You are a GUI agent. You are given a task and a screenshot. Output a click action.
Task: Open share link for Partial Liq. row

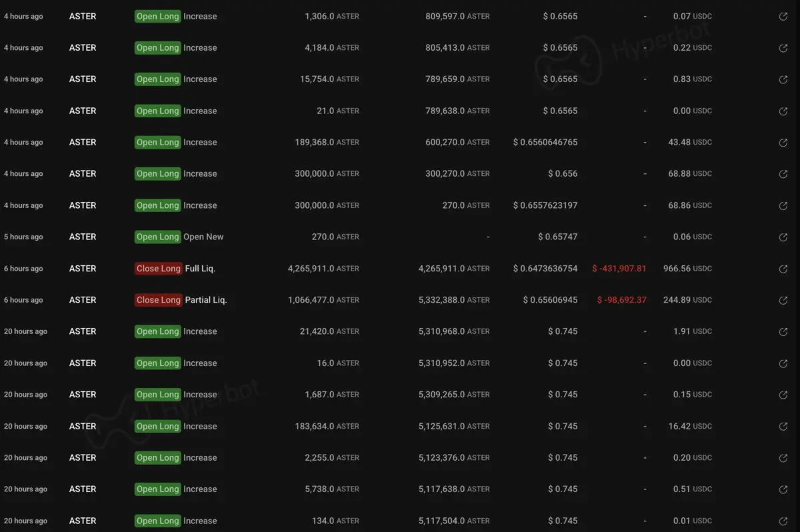click(783, 301)
